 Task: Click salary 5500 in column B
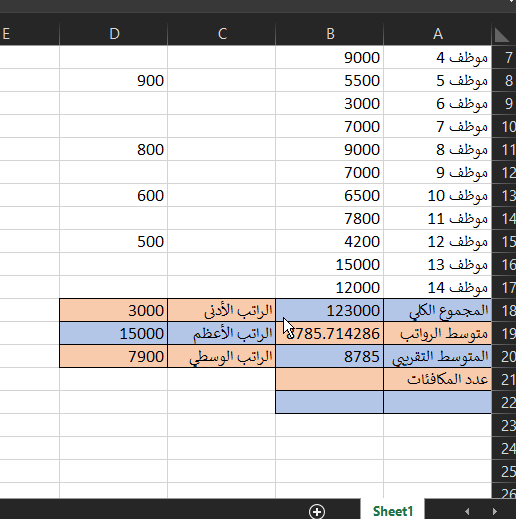330,80
